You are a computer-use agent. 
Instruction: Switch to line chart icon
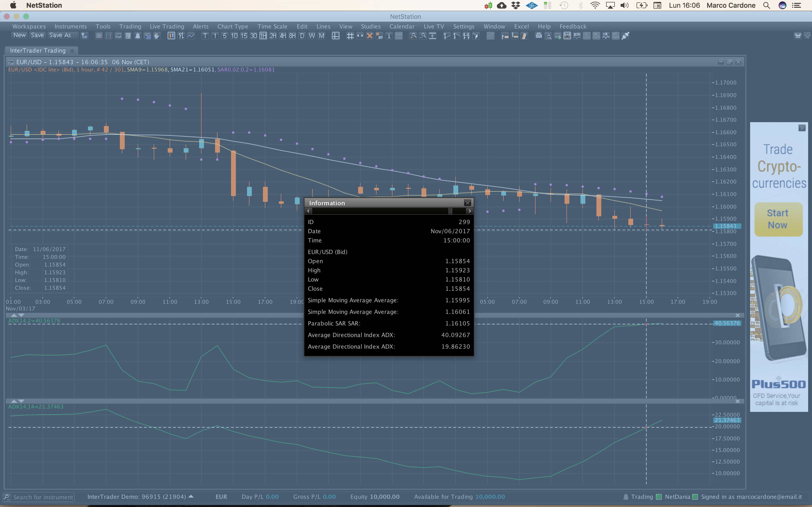[191, 35]
